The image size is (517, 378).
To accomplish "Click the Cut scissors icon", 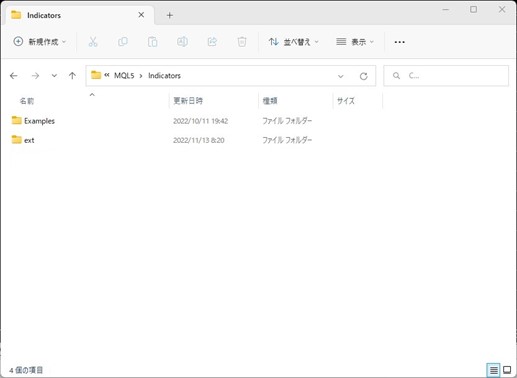I will click(93, 42).
